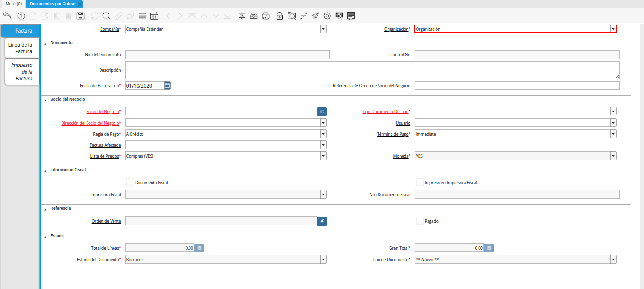Expand the Compañía dropdown
The image size is (644, 289).
tap(323, 29)
